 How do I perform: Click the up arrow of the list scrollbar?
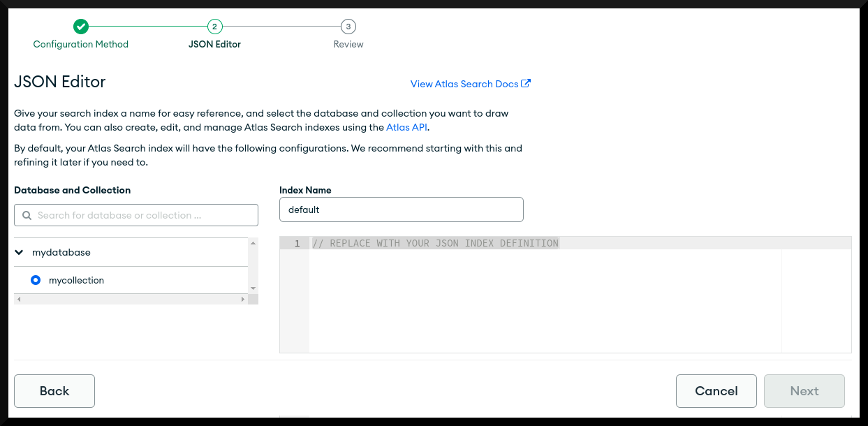coord(252,243)
